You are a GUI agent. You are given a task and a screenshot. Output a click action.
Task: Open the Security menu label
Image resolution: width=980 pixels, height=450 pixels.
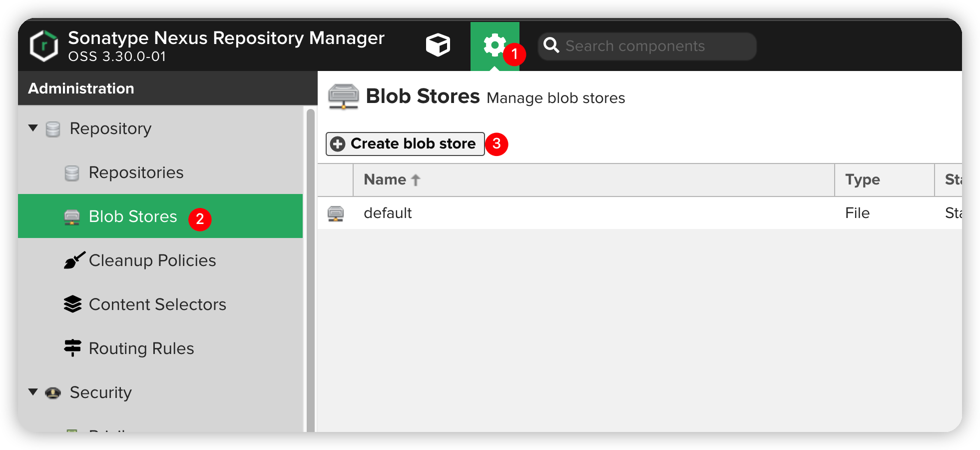pyautogui.click(x=100, y=392)
